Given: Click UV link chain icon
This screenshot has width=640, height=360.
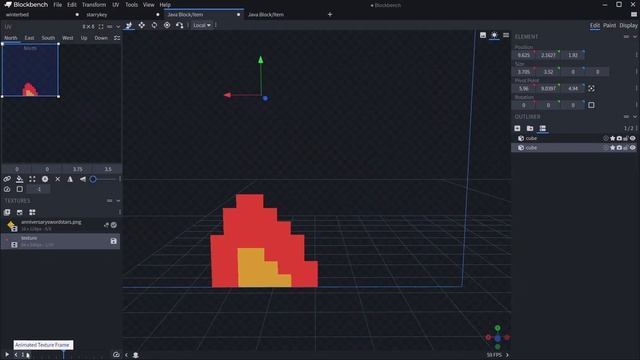Looking at the screenshot, I should click(7, 179).
